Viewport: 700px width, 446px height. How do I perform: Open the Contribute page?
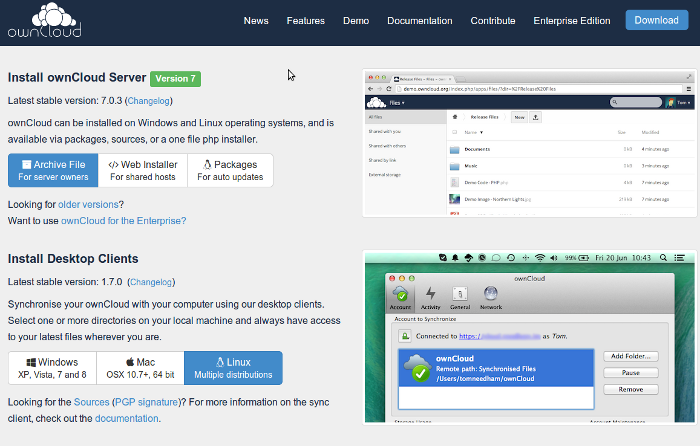493,21
